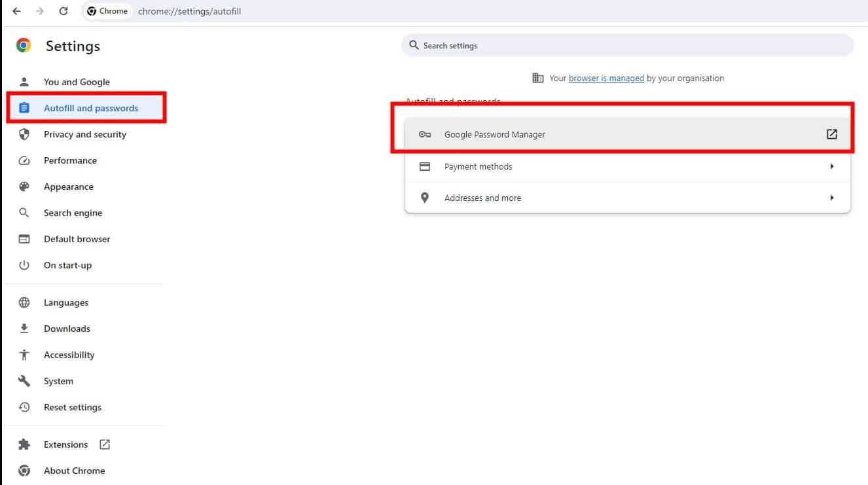
Task: Open Downloads settings
Action: 67,329
